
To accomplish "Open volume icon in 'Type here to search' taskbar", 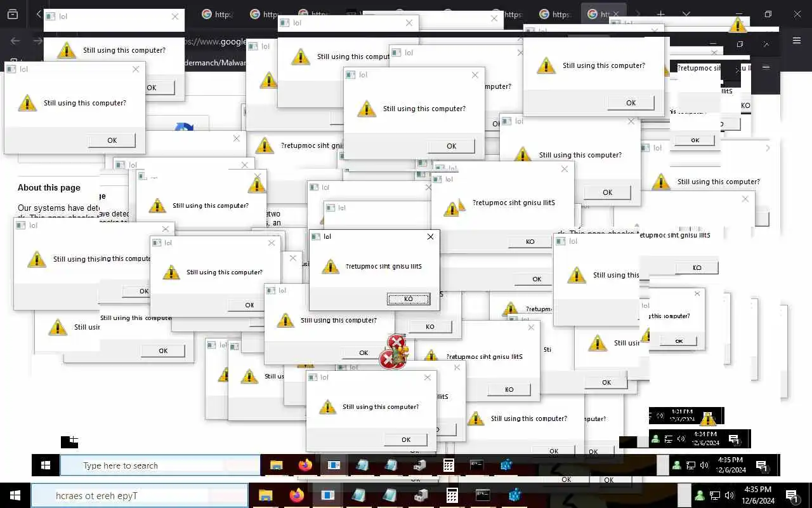I will tap(704, 465).
